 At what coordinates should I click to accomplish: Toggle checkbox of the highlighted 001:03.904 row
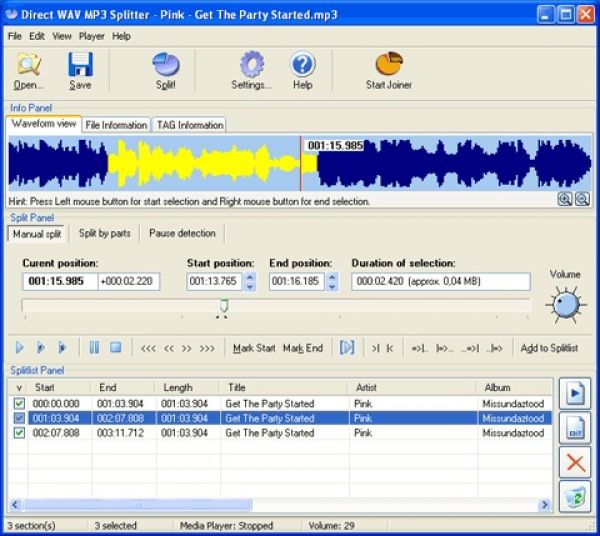[x=19, y=418]
